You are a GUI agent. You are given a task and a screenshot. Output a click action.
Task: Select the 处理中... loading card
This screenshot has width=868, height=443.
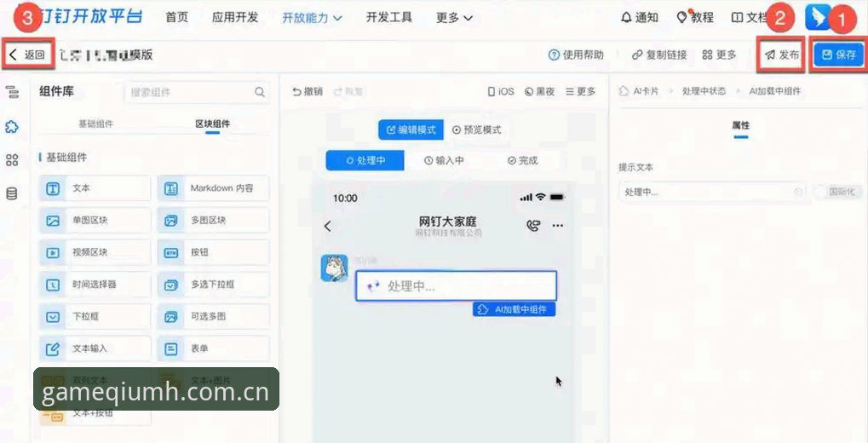(456, 286)
